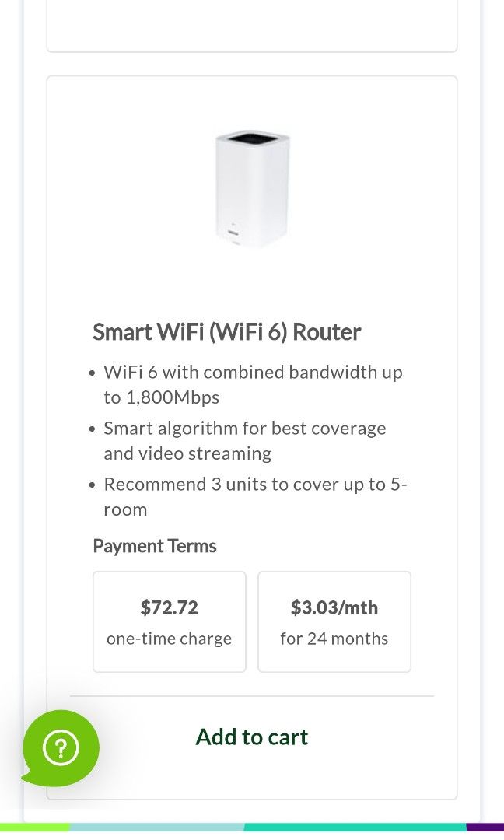The width and height of the screenshot is (504, 840).
Task: Open the Smart WiFi (WiFi 6) Router title
Action: tap(226, 332)
